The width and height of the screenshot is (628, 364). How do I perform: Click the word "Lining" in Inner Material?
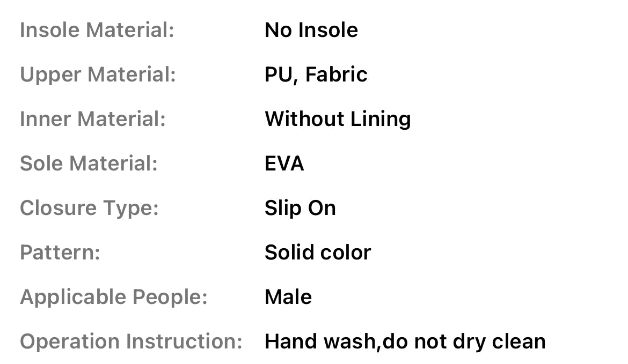381,119
